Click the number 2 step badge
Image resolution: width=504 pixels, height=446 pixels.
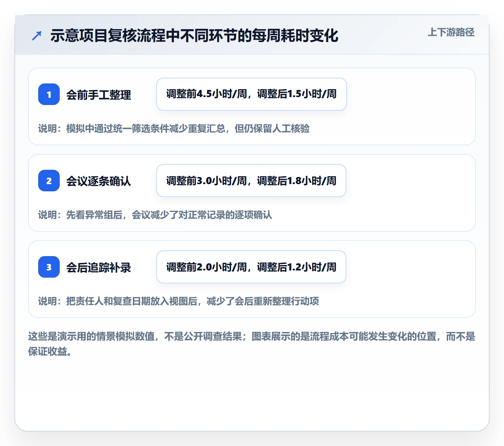click(49, 181)
